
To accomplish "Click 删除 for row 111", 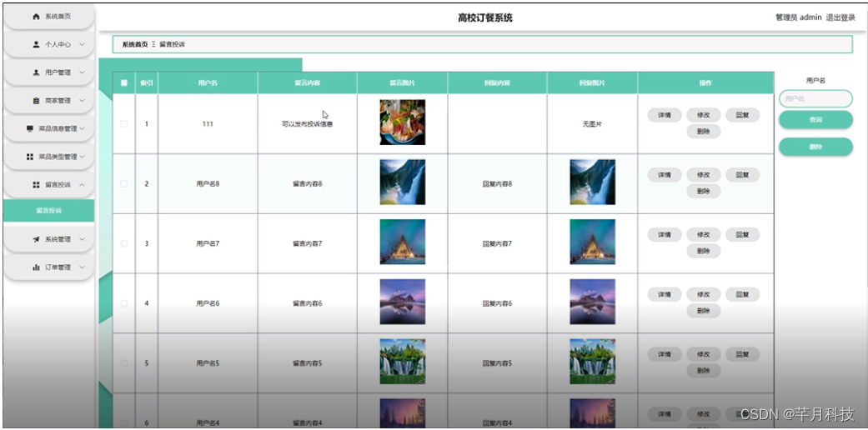I will coord(704,131).
